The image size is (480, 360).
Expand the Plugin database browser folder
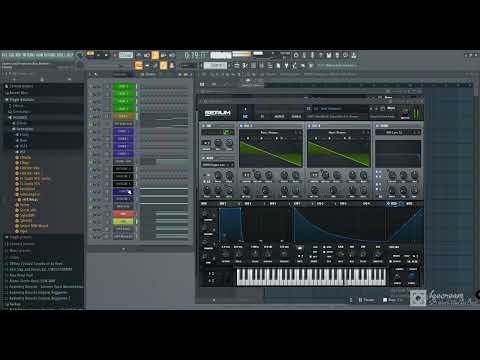pos(22,100)
